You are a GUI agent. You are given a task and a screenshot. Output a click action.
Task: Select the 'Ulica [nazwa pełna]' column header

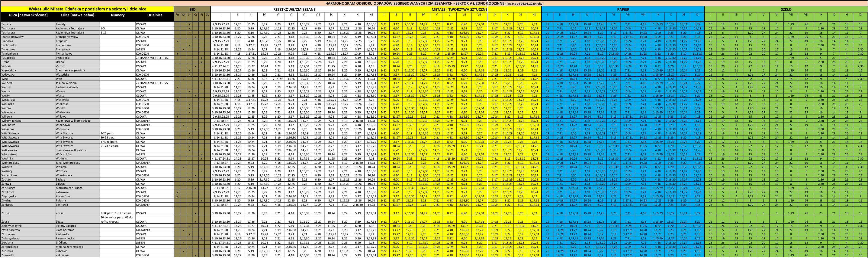coord(77,15)
